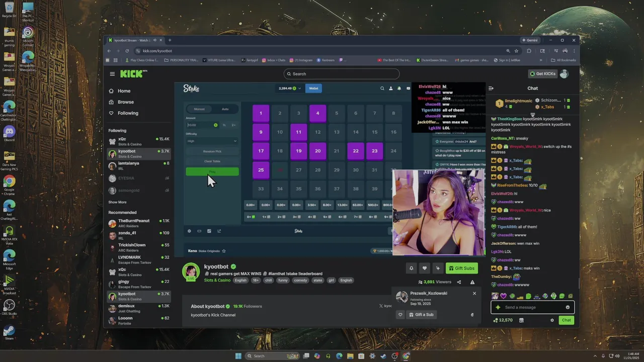Viewport: 644px width, 362px height.
Task: Click the Random Pick button
Action: [x=212, y=151]
